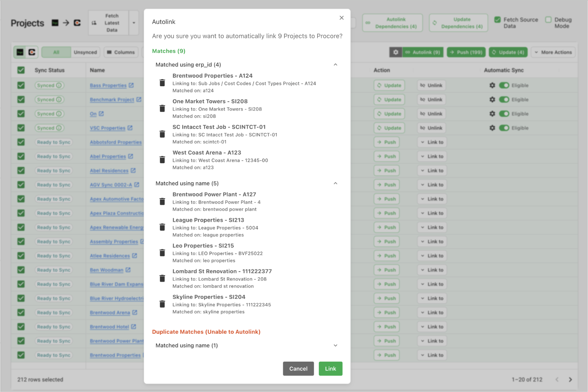Delete the Brentwood Properties - A124 match

(162, 83)
